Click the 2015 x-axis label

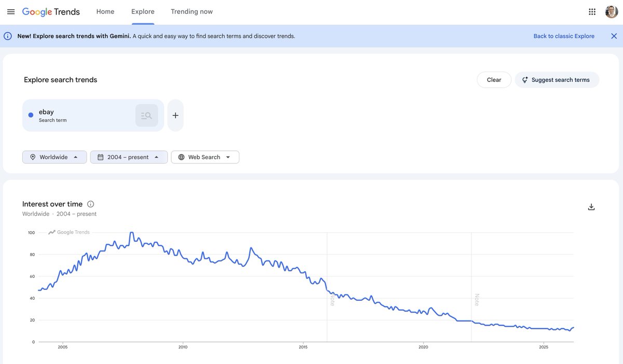(303, 347)
